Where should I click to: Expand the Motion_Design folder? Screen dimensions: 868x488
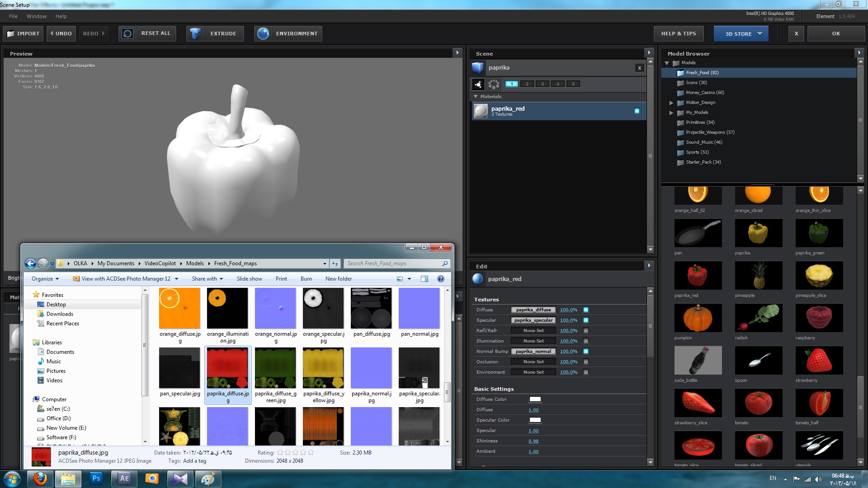point(671,103)
